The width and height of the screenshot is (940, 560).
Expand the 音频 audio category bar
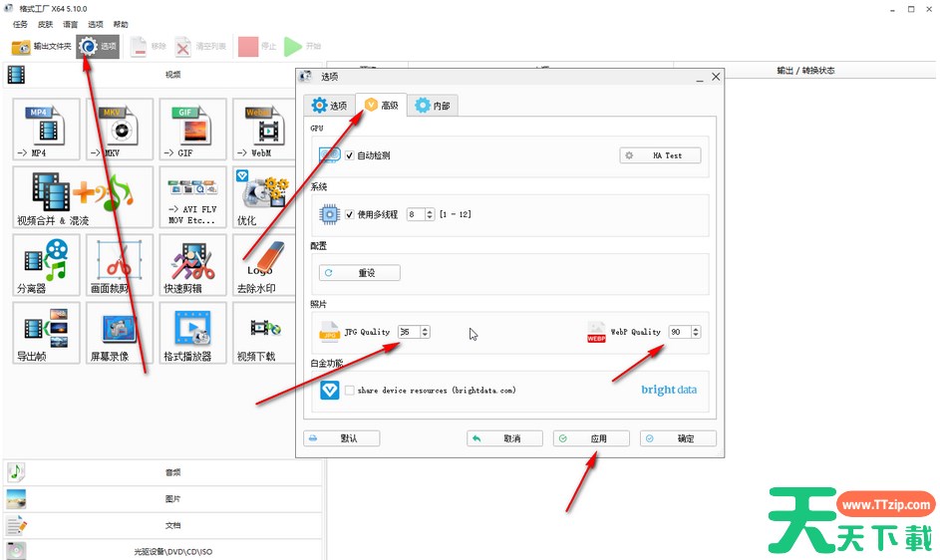pyautogui.click(x=162, y=472)
